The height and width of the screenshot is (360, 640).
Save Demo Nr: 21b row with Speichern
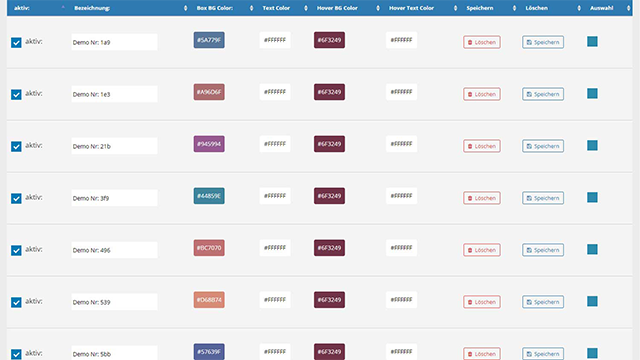[543, 146]
